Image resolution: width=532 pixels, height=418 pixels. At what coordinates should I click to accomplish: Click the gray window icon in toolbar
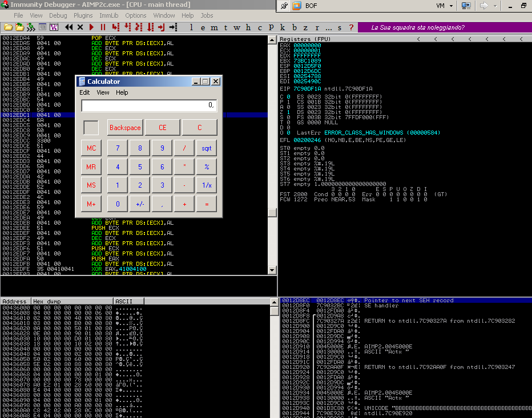(42, 27)
